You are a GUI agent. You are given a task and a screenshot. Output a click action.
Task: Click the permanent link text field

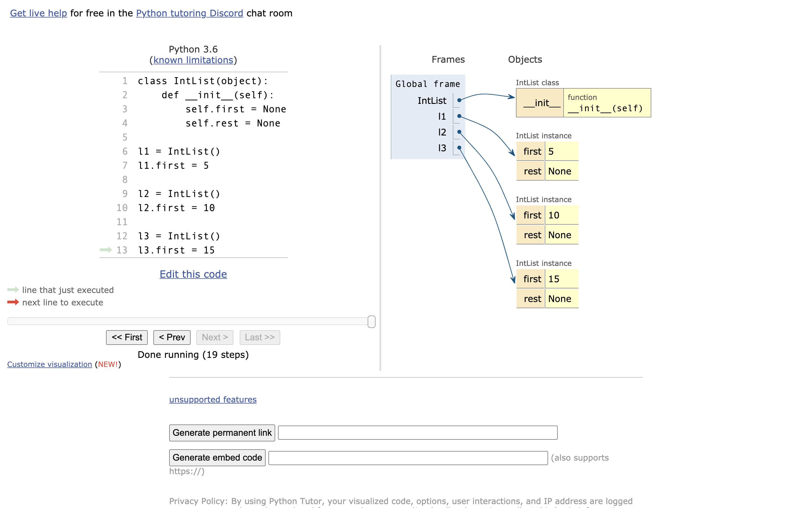click(x=418, y=433)
